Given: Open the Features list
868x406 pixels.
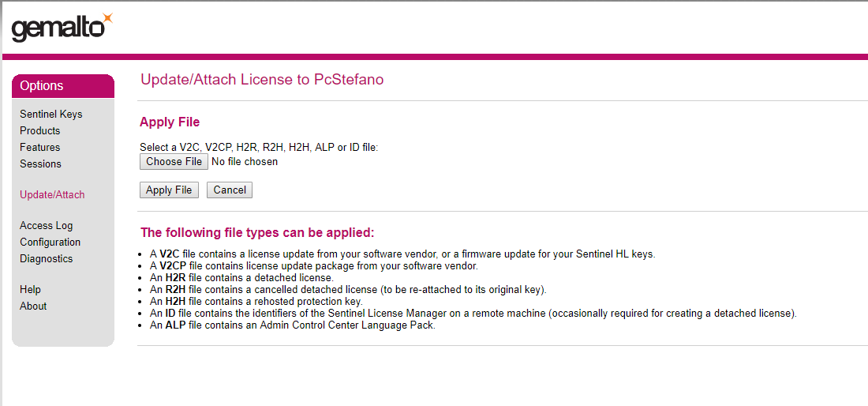Looking at the screenshot, I should coord(40,147).
